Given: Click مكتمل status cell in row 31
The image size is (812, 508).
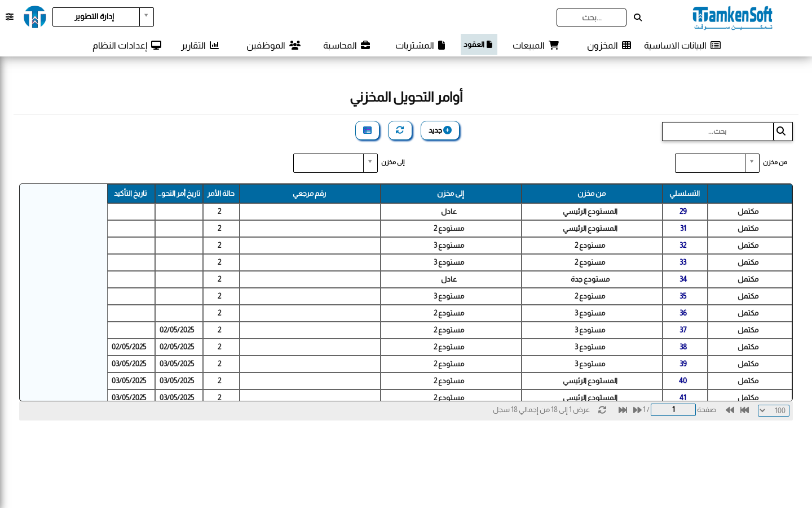Looking at the screenshot, I should [749, 229].
